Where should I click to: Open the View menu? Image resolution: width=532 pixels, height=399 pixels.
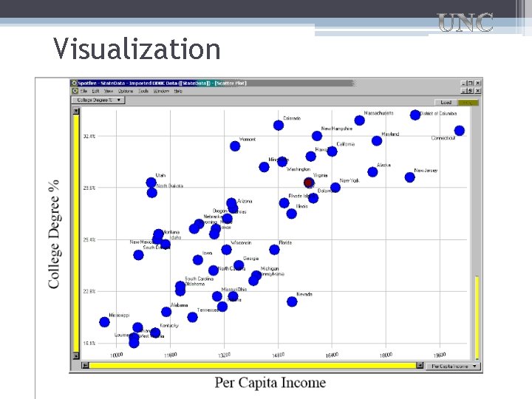coord(108,91)
